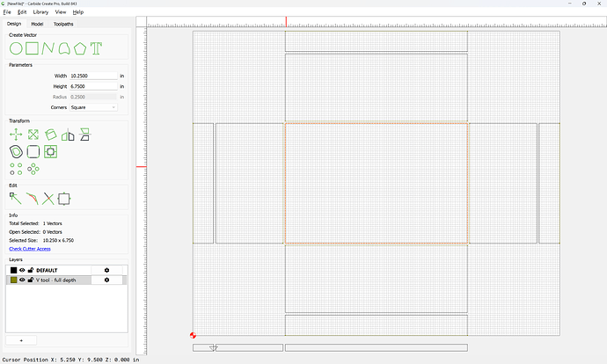Click the Move transform icon
The height and width of the screenshot is (364, 607).
tap(16, 135)
